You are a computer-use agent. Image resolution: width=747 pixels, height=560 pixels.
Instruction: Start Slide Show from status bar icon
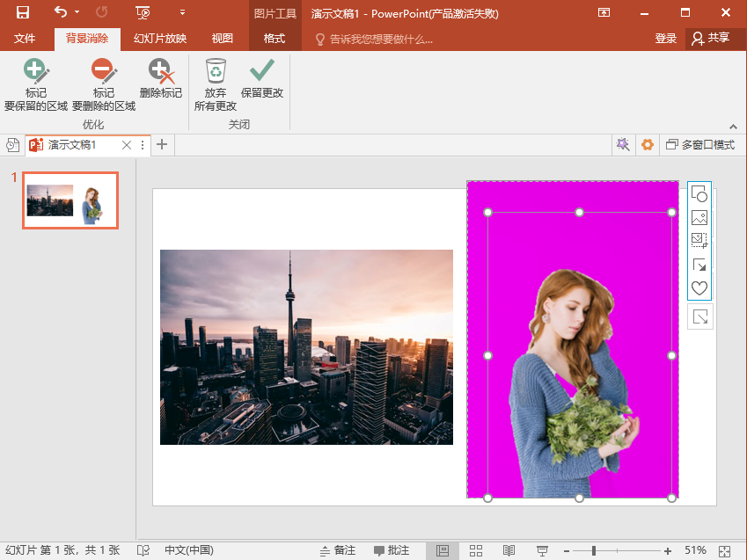tap(542, 551)
